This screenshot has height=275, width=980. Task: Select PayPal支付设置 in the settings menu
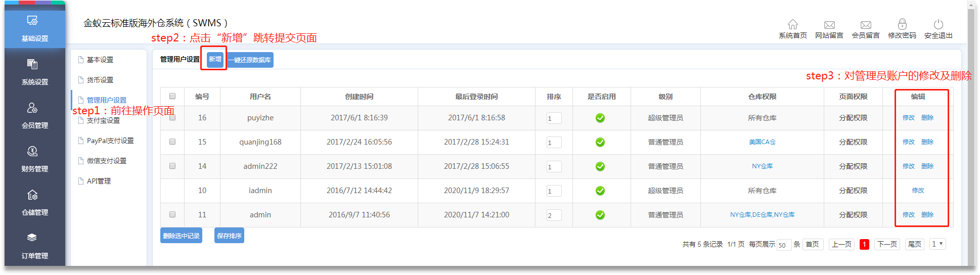[110, 141]
